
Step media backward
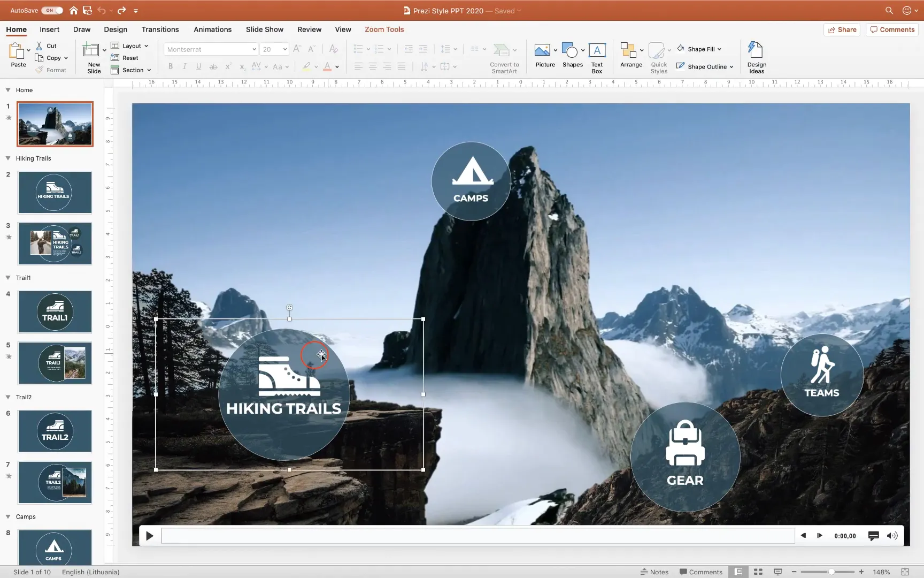coord(803,536)
